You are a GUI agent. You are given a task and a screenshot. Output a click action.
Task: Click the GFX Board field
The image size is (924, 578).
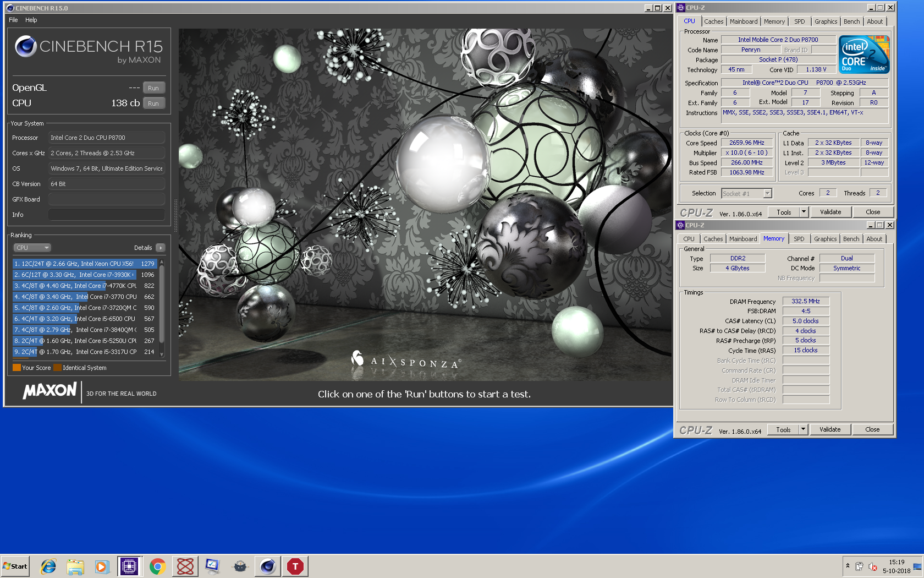pyautogui.click(x=107, y=199)
